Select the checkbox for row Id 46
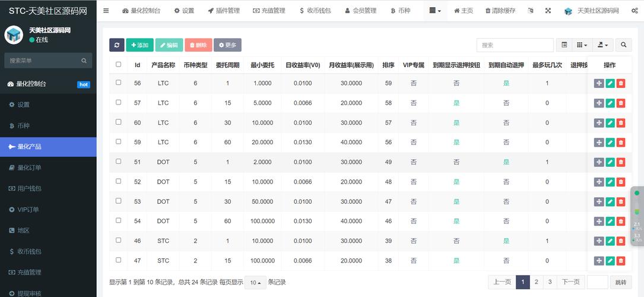644x297 pixels. [x=119, y=241]
